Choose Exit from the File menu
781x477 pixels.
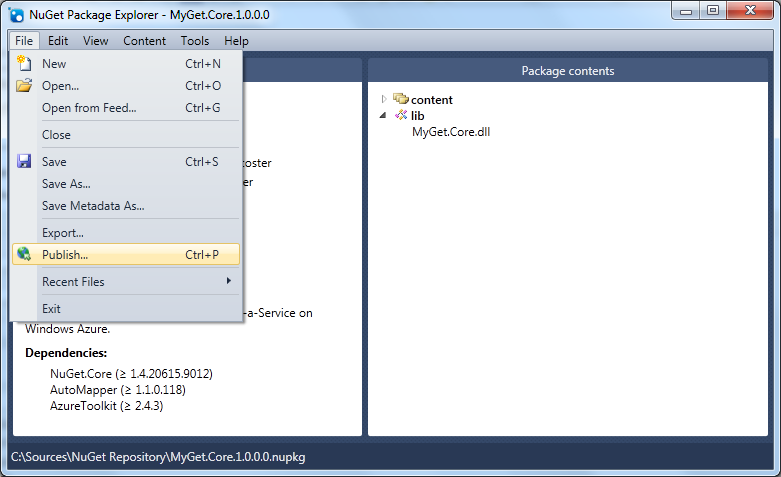coord(126,308)
